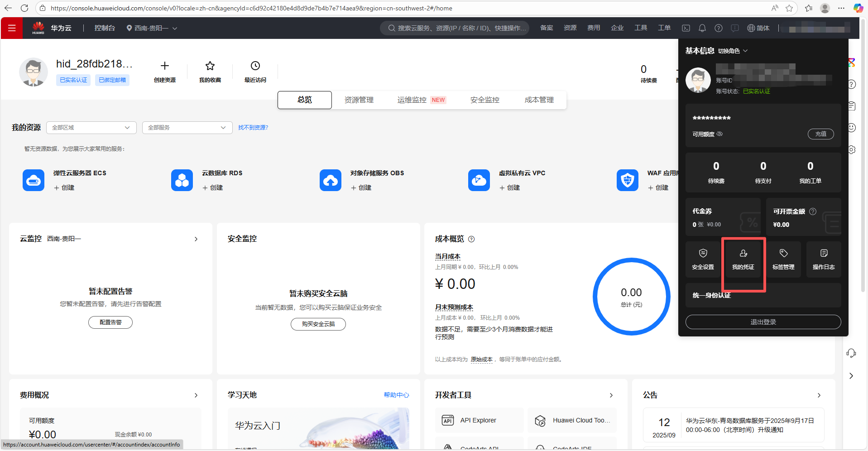Click the Huawei Cloud Toolkit icon
This screenshot has width=868, height=451.
540,421
